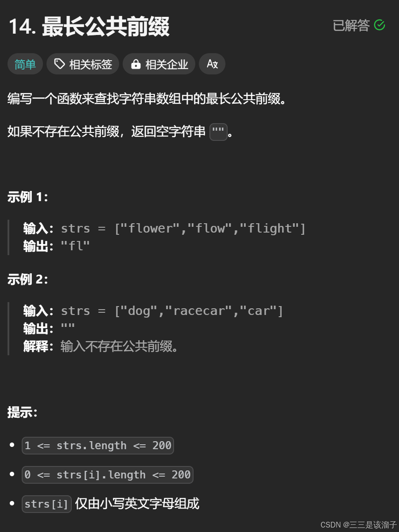The height and width of the screenshot is (532, 399).
Task: Click the 提示 heading
Action: (x=23, y=412)
